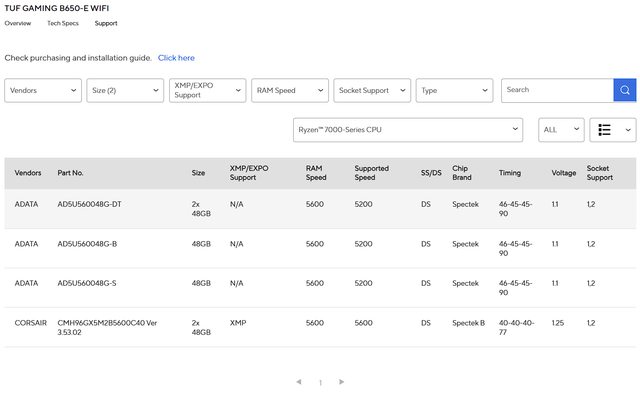
Task: Open the XMP/EXPO Support filter dropdown
Action: click(207, 91)
